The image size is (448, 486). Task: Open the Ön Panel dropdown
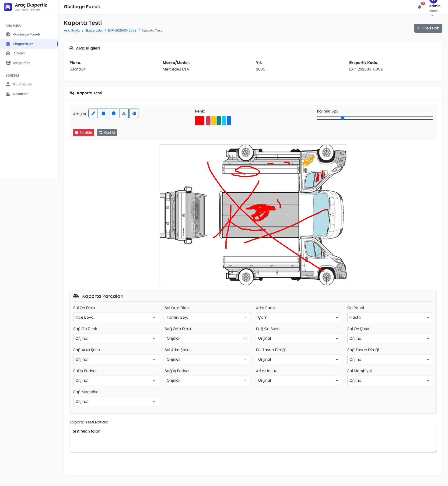coord(390,317)
